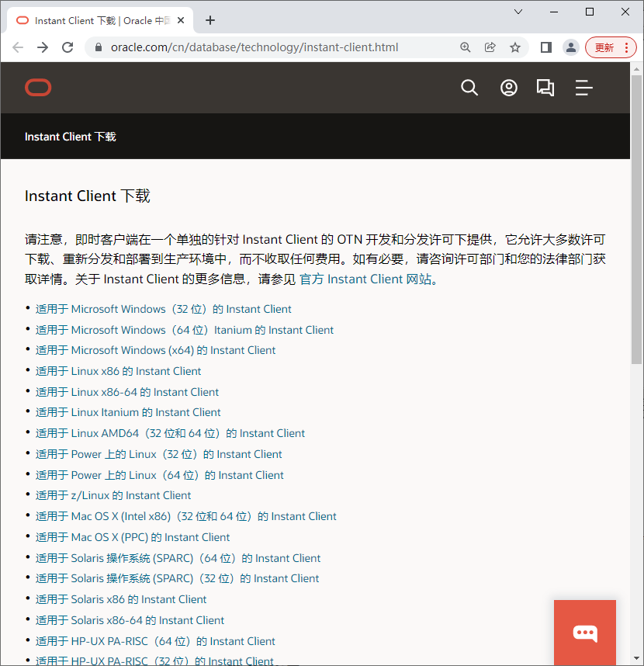Open the contact chat icon in header

[x=545, y=88]
